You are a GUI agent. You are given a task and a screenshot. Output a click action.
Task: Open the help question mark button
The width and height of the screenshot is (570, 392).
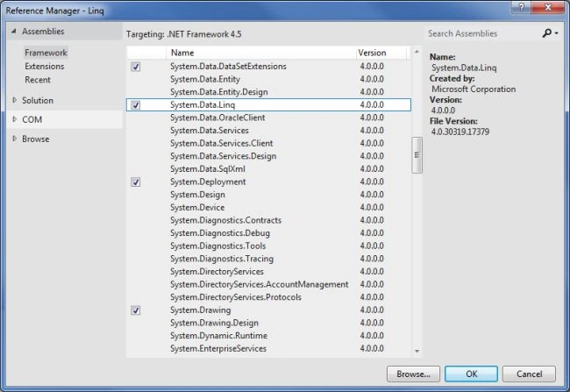point(521,7)
